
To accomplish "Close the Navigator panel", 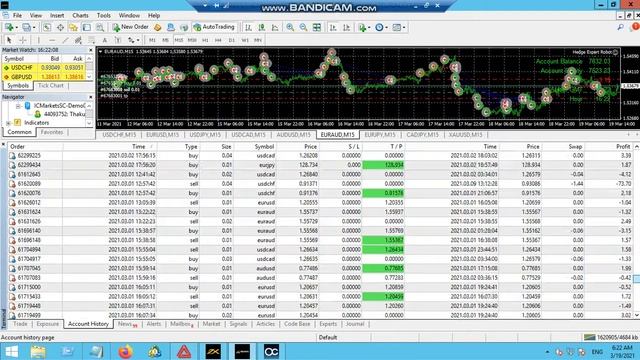I will click(91, 97).
